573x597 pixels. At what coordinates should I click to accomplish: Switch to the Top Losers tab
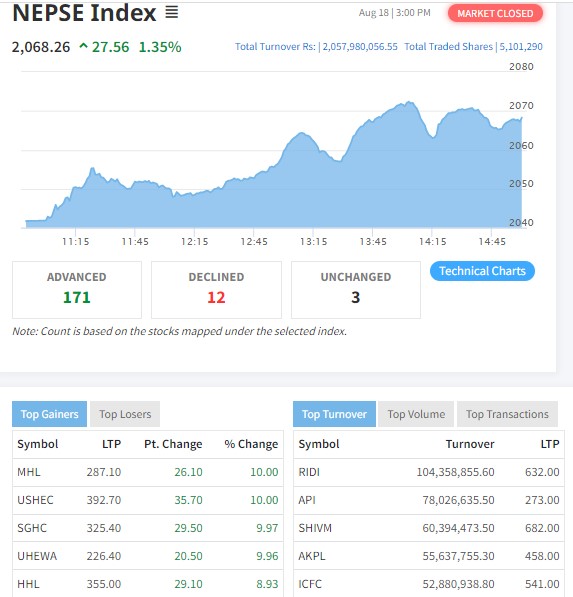click(x=125, y=414)
